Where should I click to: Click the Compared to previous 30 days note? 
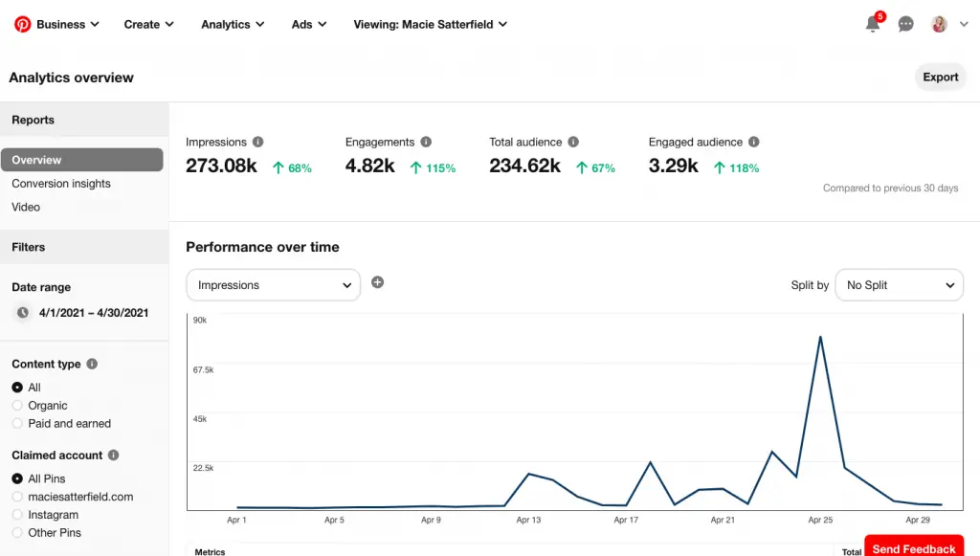tap(890, 188)
